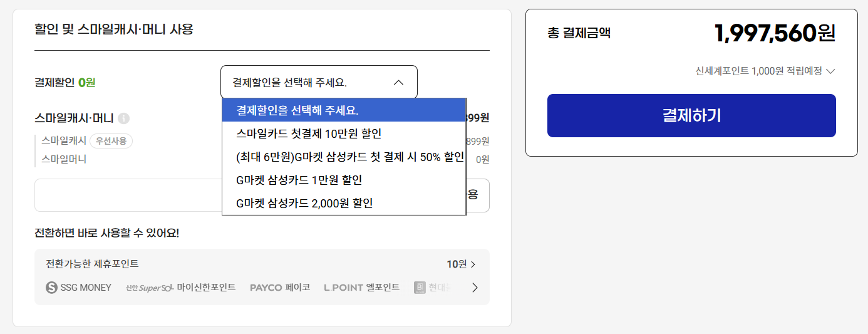
Task: Select G마켓 삼성카드 2,000원 할인 option
Action: (304, 203)
